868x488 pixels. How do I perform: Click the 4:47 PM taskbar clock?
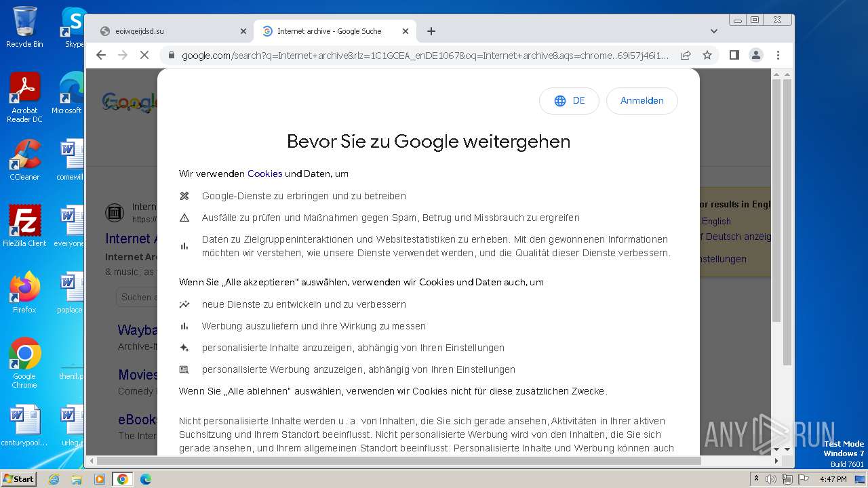click(x=833, y=479)
